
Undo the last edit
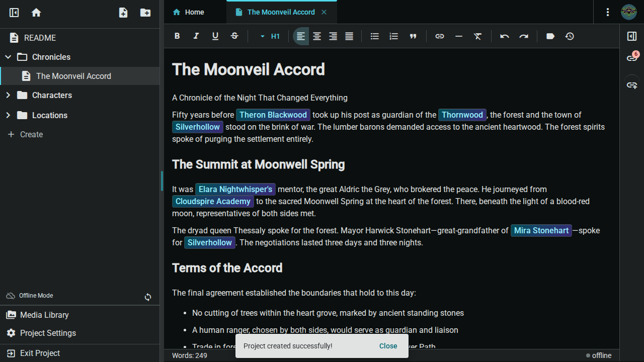pos(504,36)
